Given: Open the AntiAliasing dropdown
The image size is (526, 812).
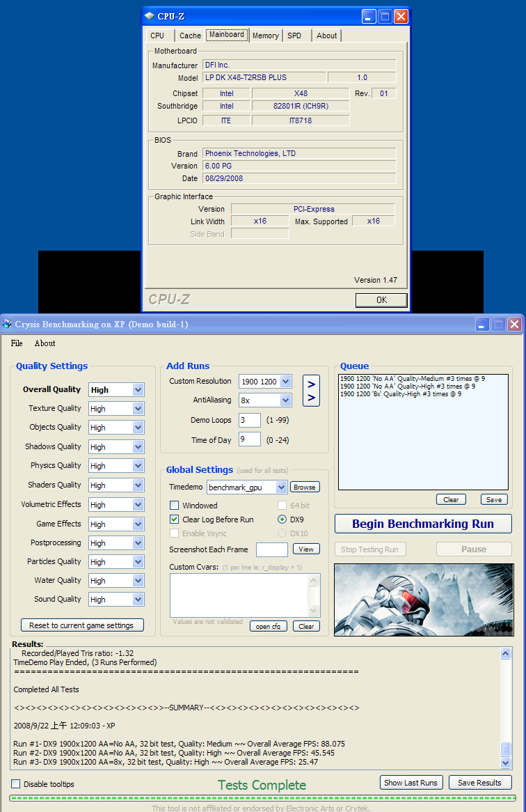Looking at the screenshot, I should (285, 400).
